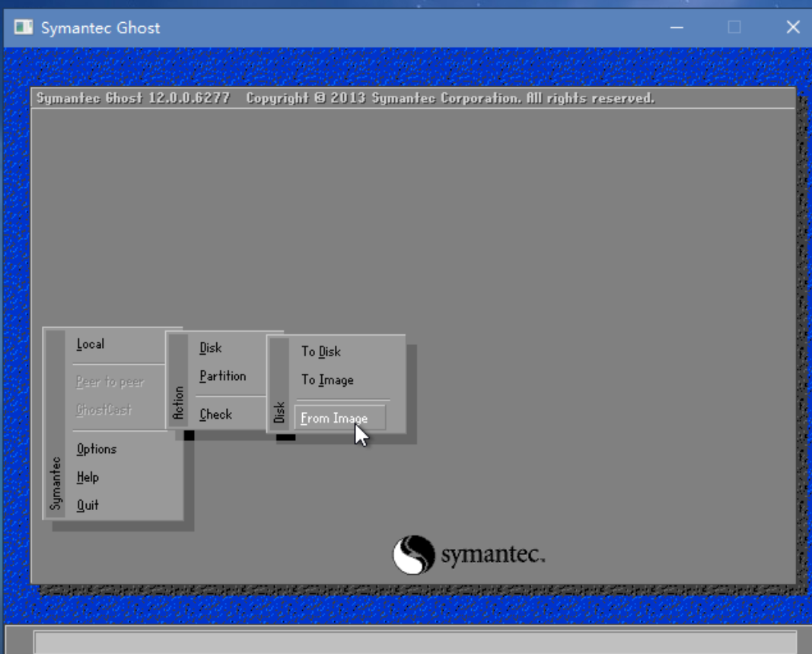Click the Symantec Ghost title bar icon
Screen dimensions: 812x654
(x=24, y=27)
